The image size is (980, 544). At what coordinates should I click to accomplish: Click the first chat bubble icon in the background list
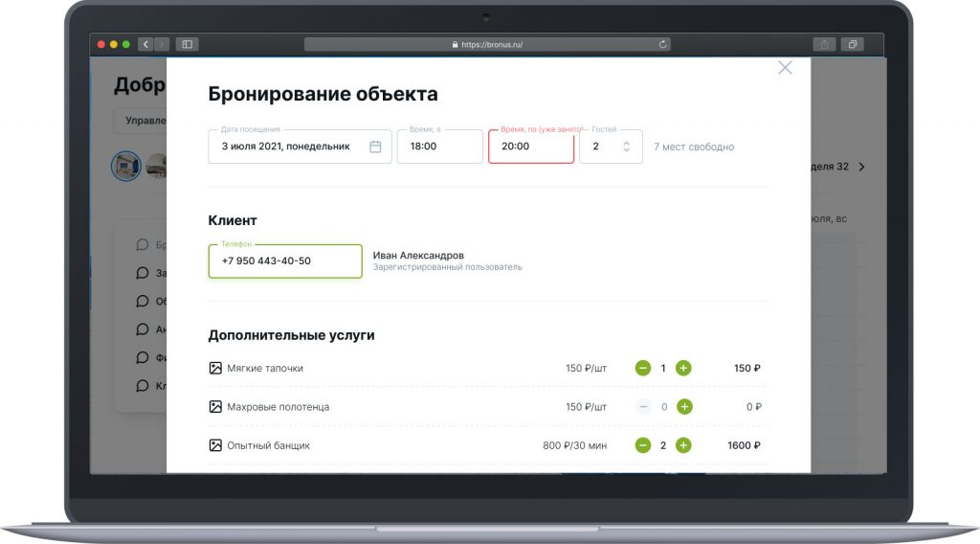[143, 244]
